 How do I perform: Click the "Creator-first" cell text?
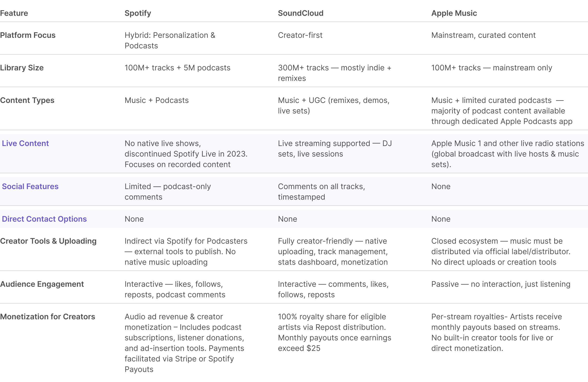coord(300,35)
